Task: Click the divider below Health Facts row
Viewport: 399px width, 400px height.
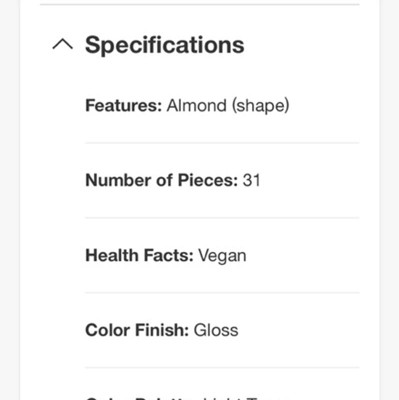Action: 222,293
